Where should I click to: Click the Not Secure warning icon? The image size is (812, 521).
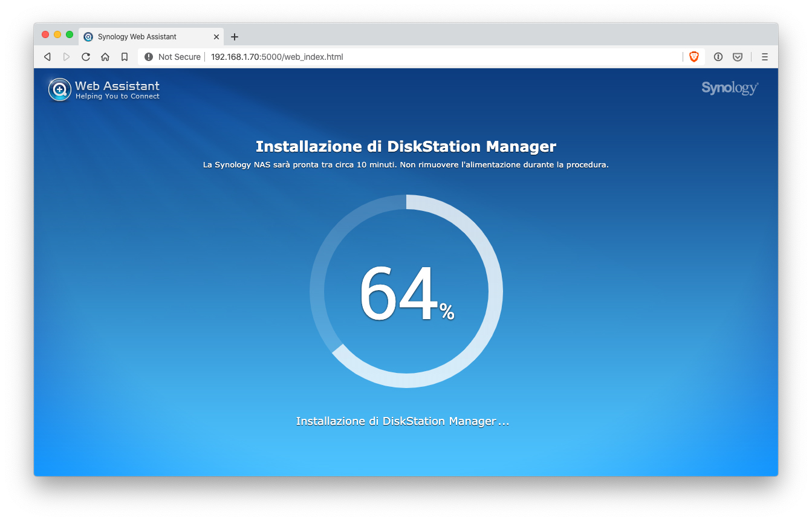click(149, 57)
